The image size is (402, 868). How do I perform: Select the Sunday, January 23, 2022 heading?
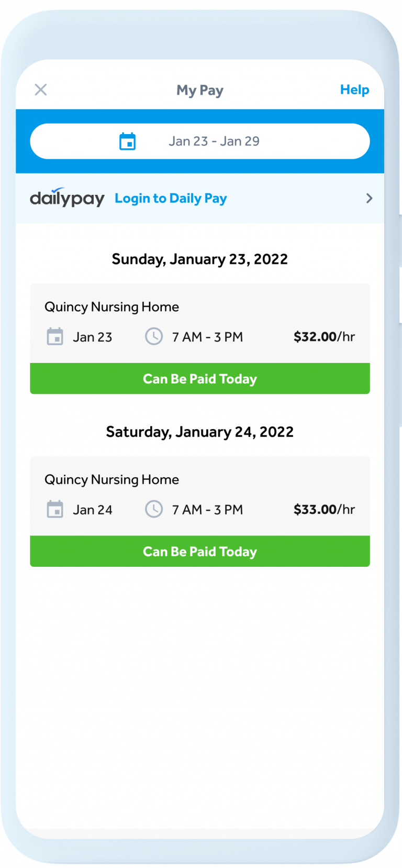pos(199,259)
